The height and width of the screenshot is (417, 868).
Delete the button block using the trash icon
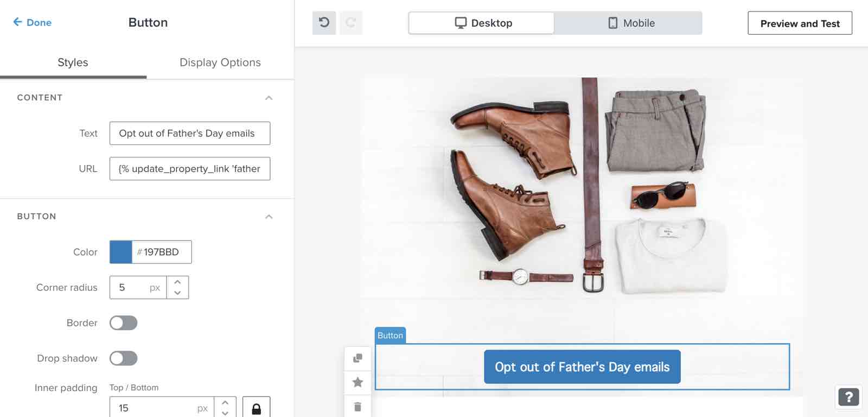358,406
